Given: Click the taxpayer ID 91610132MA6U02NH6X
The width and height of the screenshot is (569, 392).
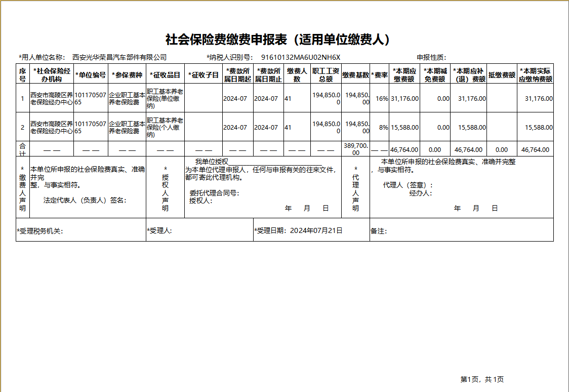Looking at the screenshot, I should pyautogui.click(x=301, y=57).
